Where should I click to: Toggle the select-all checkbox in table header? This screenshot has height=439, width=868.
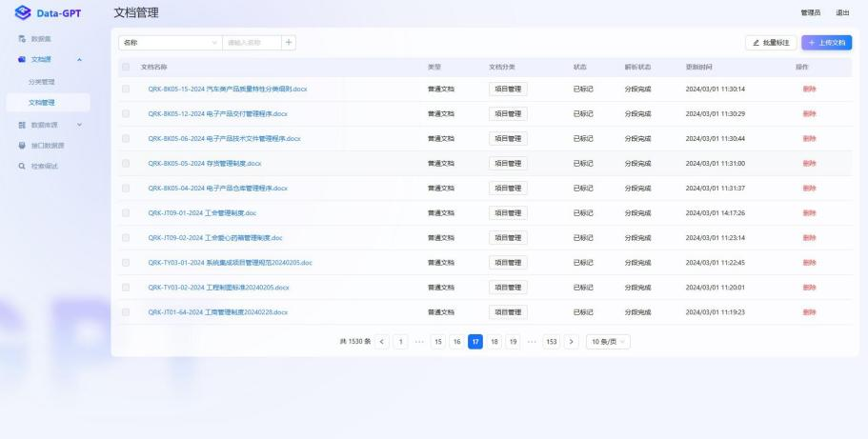click(x=126, y=67)
